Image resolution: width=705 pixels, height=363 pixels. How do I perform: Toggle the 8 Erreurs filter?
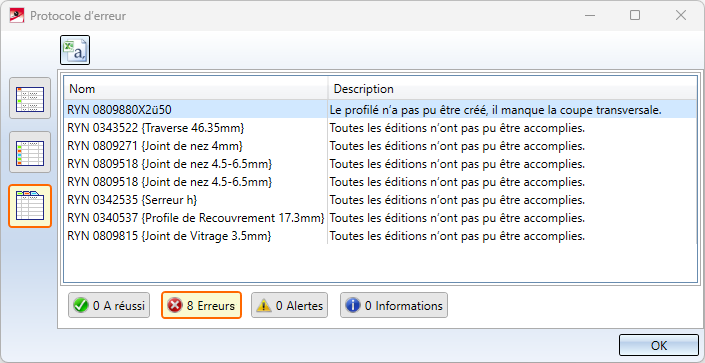201,305
